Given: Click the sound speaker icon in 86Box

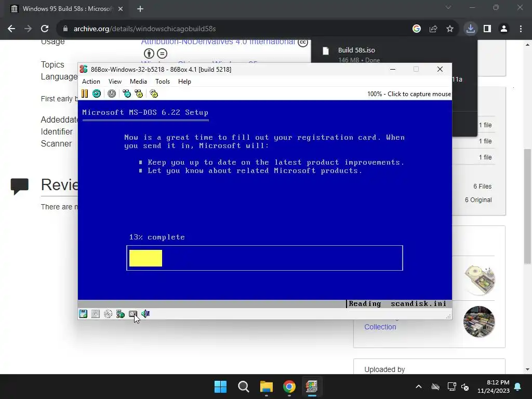Looking at the screenshot, I should click(145, 314).
